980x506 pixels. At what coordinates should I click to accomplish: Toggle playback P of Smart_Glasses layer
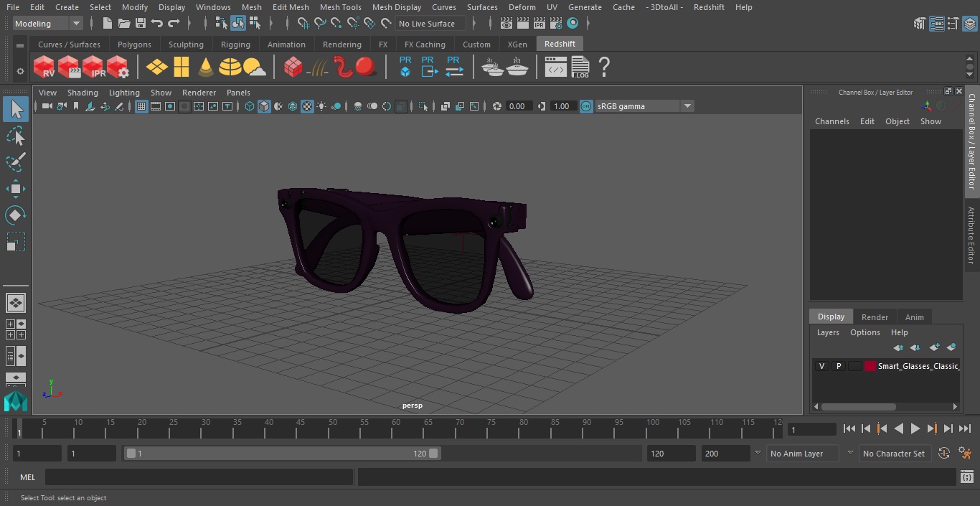point(838,366)
